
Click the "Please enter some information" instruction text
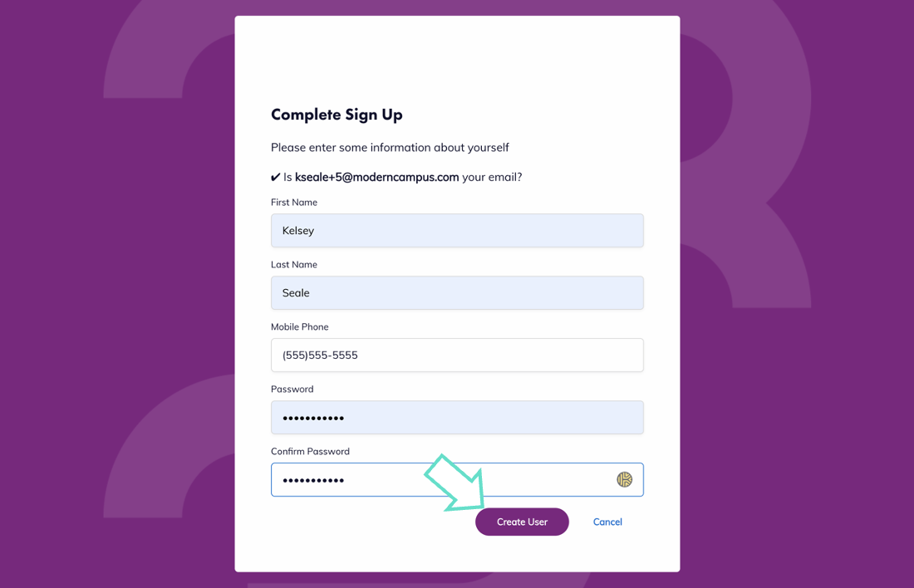(x=390, y=147)
